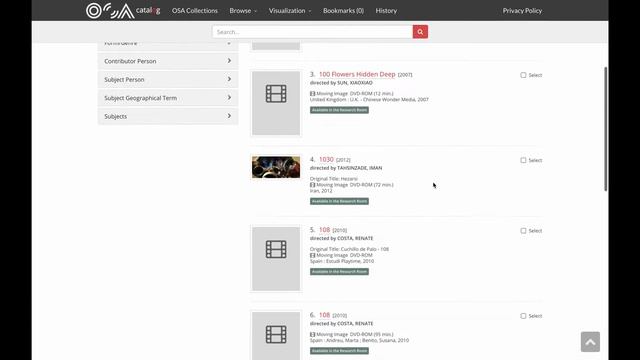Open the Privacy Policy link

[x=522, y=11]
